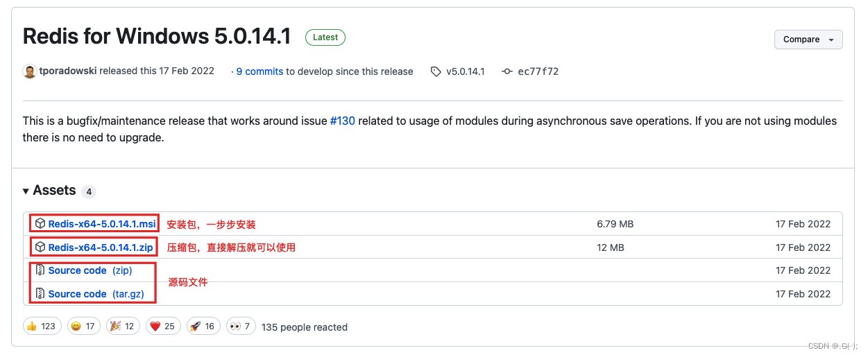
Task: Toggle the rocket reaction
Action: pos(203,326)
